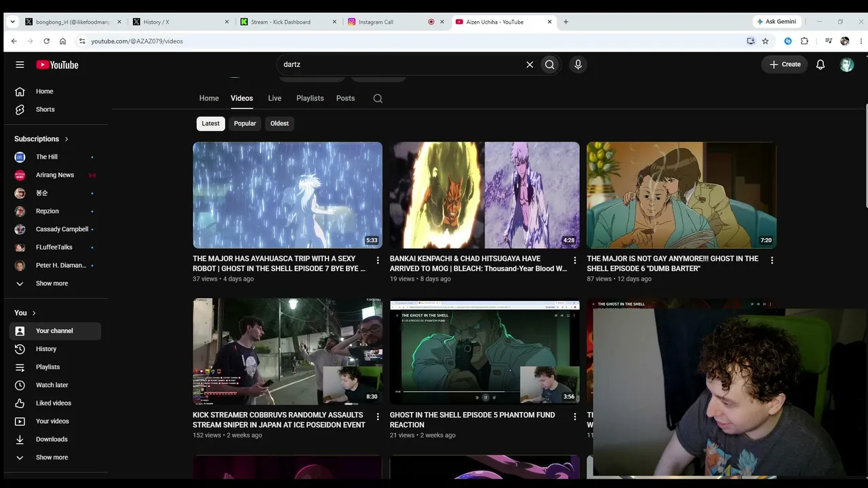Switch to the channel Home tab

[209, 98]
